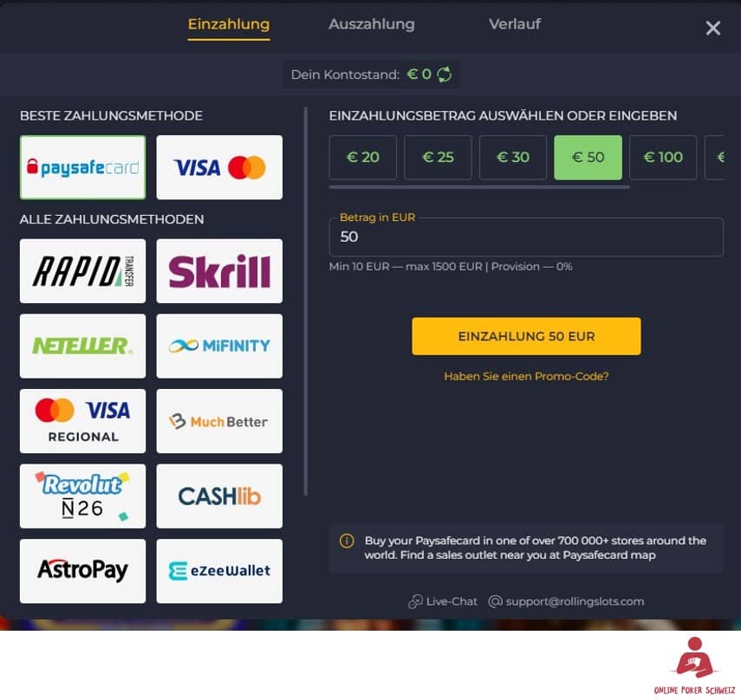Pick Skrill as payment method
This screenshot has height=700, width=741.
click(x=219, y=271)
